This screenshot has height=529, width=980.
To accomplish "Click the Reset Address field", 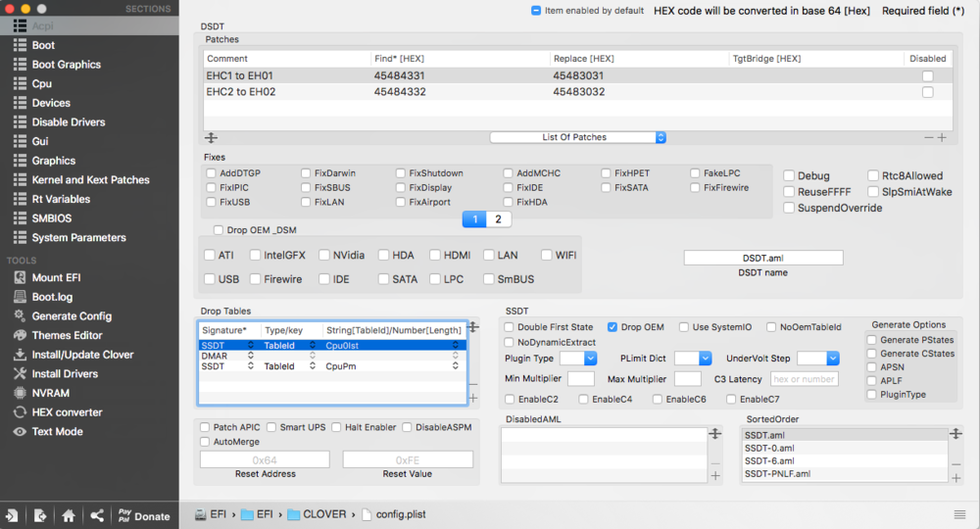I will tap(265, 459).
